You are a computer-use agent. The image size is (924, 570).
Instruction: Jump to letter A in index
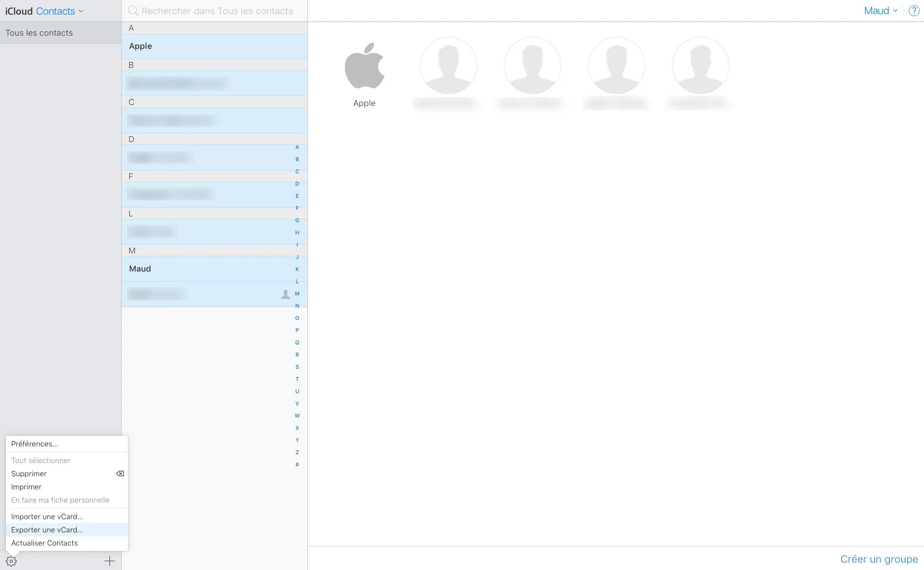click(297, 147)
